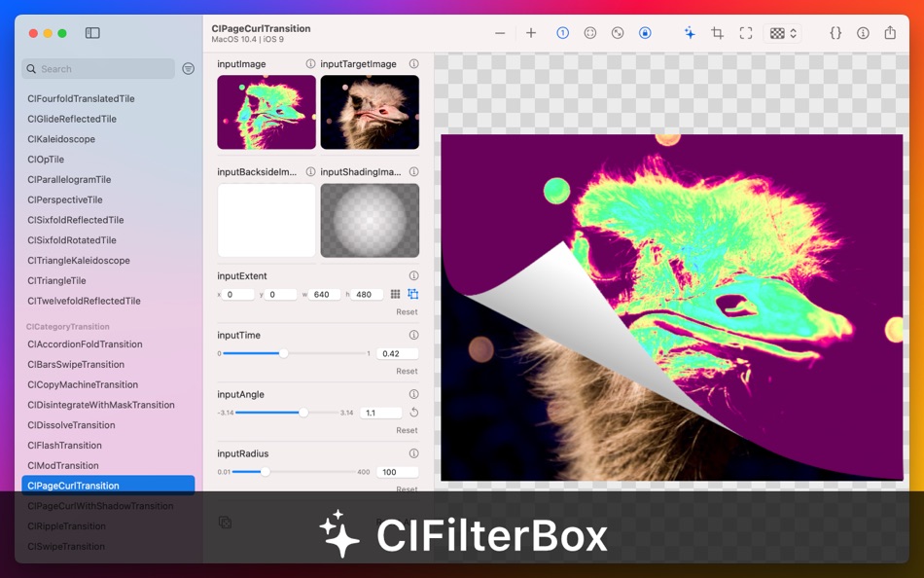
Task: Reset the inputAngle parameter
Action: (x=407, y=430)
